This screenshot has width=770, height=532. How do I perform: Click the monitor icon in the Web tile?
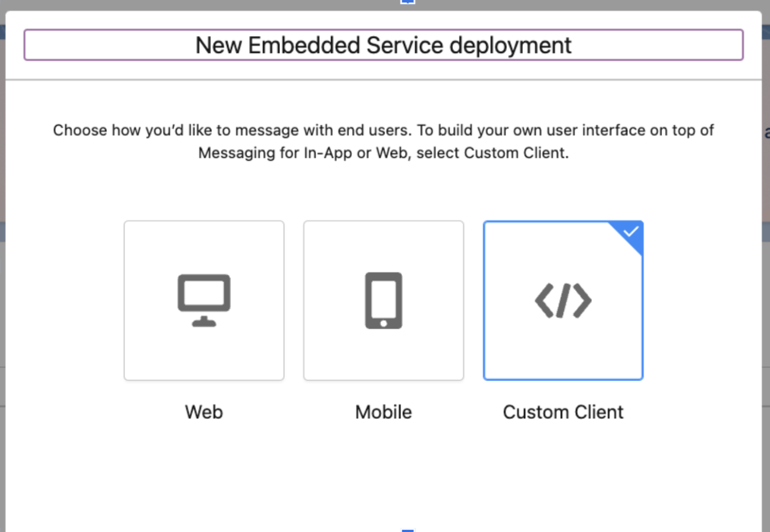(x=203, y=299)
